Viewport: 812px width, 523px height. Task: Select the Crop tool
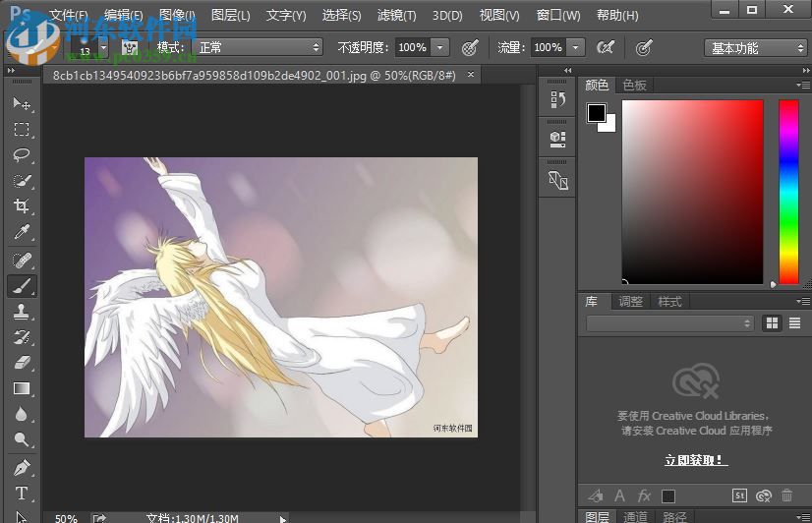22,206
